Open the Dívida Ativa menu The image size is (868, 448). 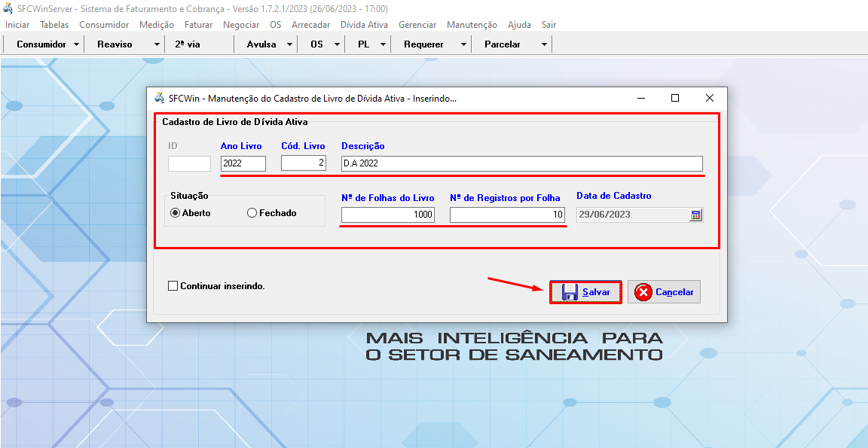(364, 25)
